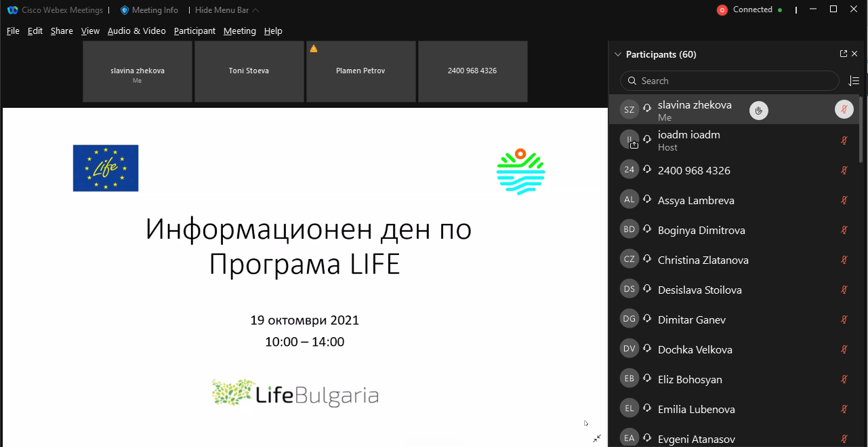Click the Connected status indicator

758,10
